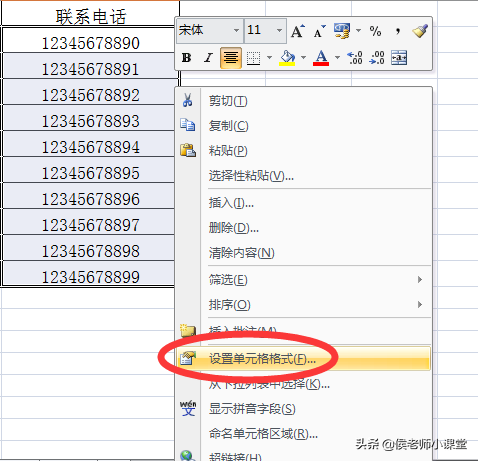Toggle italic formatting
The image size is (478, 461).
pos(209,58)
